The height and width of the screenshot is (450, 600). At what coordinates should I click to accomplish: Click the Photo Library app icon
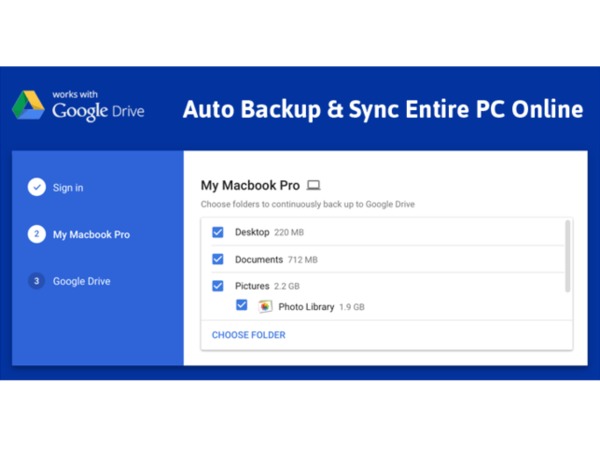265,306
